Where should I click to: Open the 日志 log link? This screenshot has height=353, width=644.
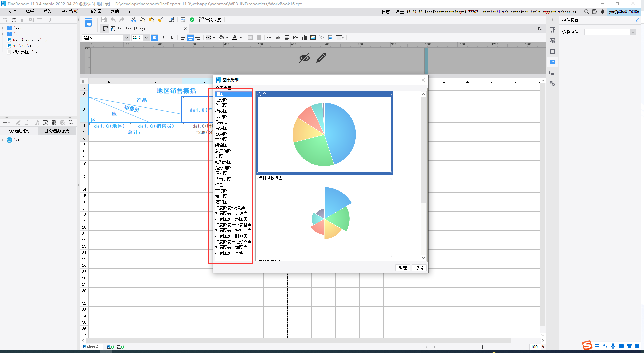[386, 12]
